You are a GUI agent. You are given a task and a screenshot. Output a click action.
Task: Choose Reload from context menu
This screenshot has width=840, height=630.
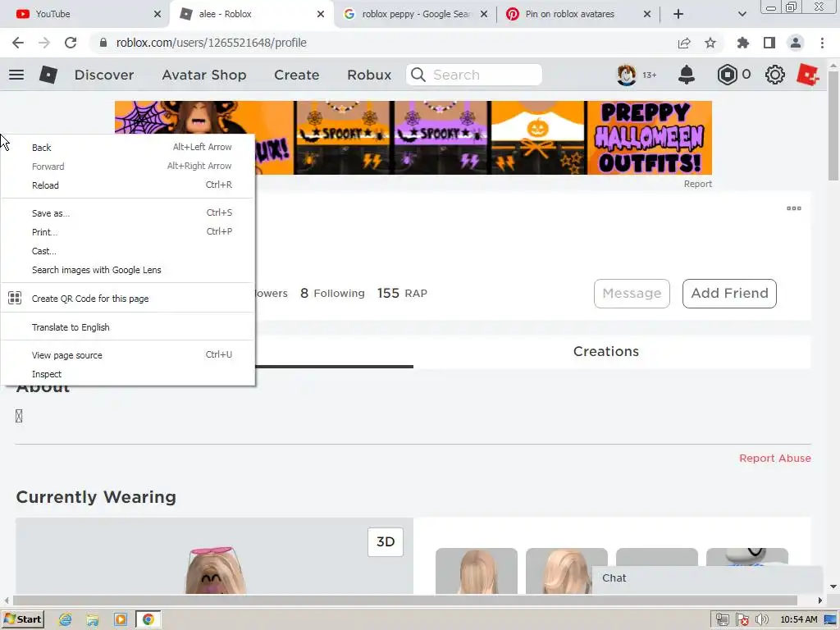pos(128,185)
